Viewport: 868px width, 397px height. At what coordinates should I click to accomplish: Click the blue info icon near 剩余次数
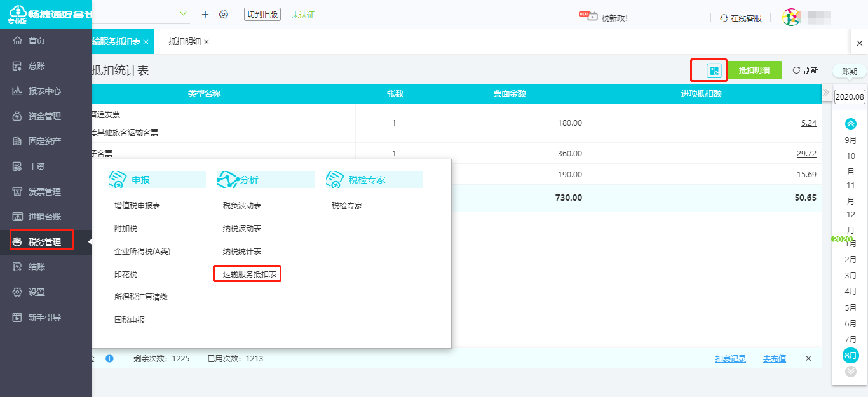pyautogui.click(x=109, y=358)
